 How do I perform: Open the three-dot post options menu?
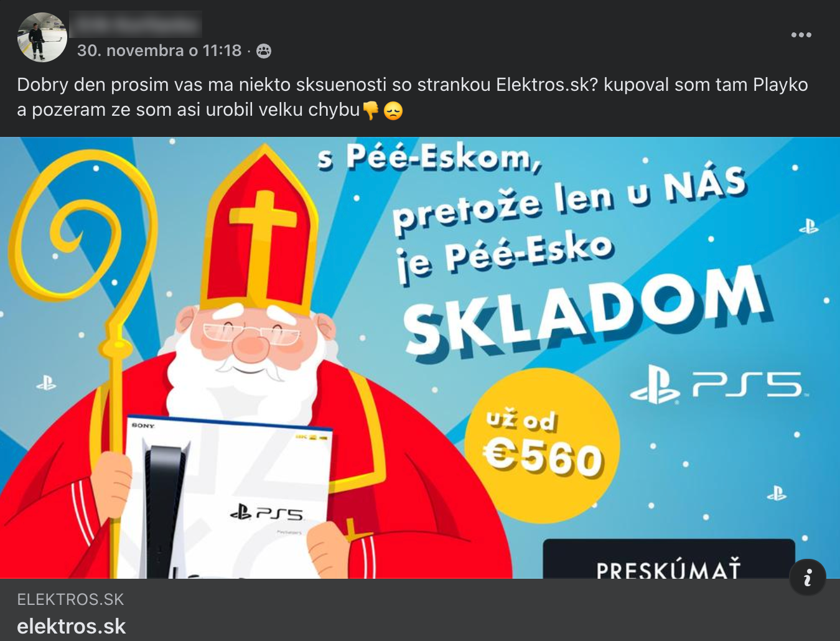pyautogui.click(x=801, y=35)
